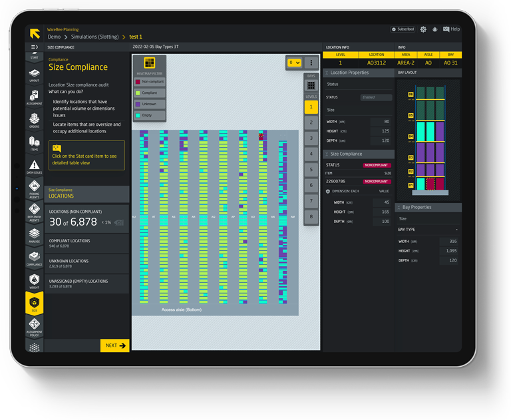Viewport: 511px width, 420px height.
Task: Open Unknown Locations stat card
Action: (x=86, y=264)
